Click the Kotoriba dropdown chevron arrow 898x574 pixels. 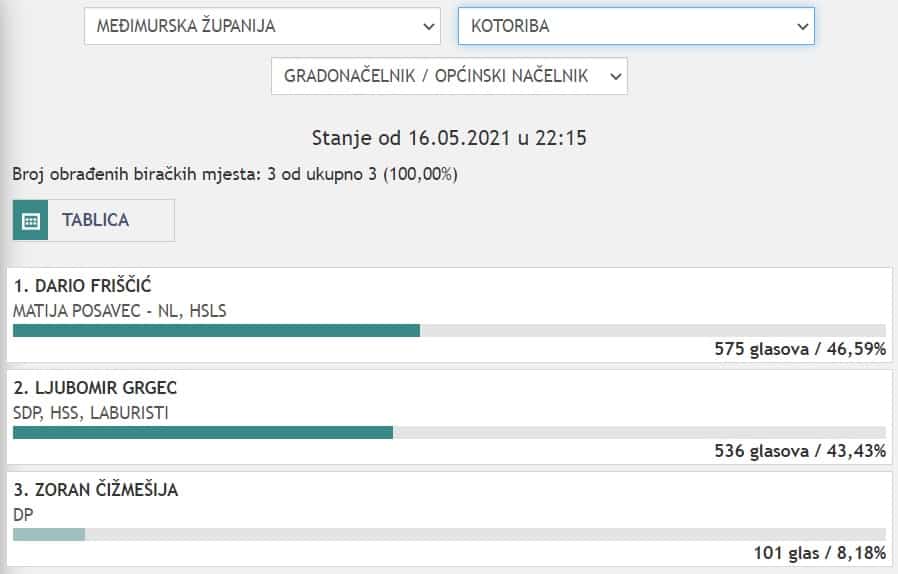pyautogui.click(x=802, y=27)
